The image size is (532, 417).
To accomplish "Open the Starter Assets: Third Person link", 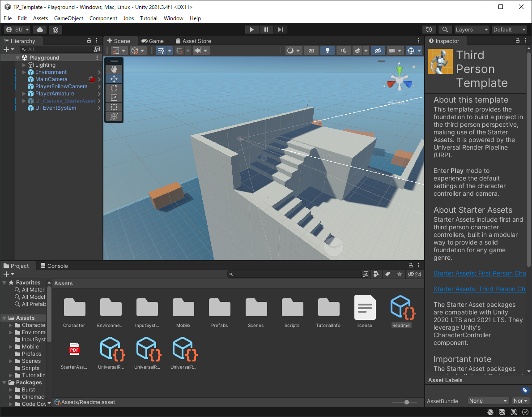I will 479,289.
